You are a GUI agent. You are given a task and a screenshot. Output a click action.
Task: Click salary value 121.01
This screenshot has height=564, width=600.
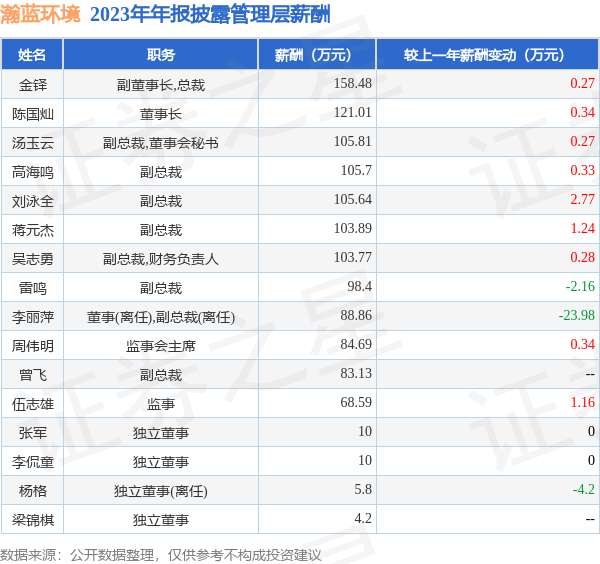(352, 112)
